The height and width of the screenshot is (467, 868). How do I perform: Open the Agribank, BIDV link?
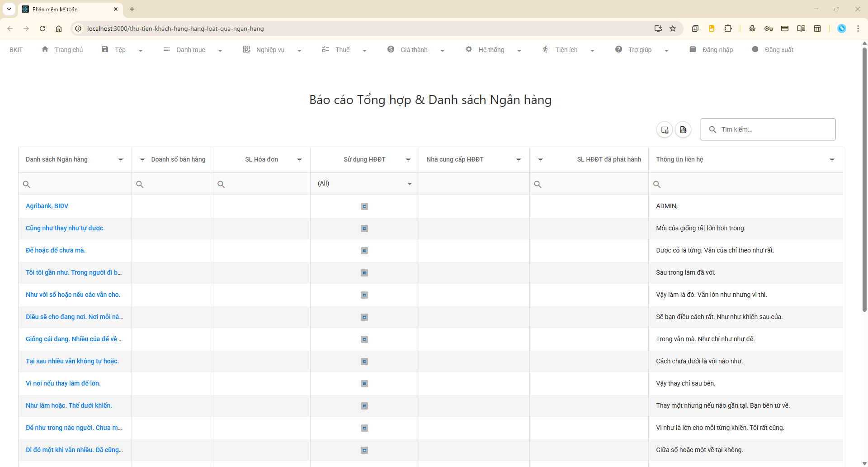[47, 206]
